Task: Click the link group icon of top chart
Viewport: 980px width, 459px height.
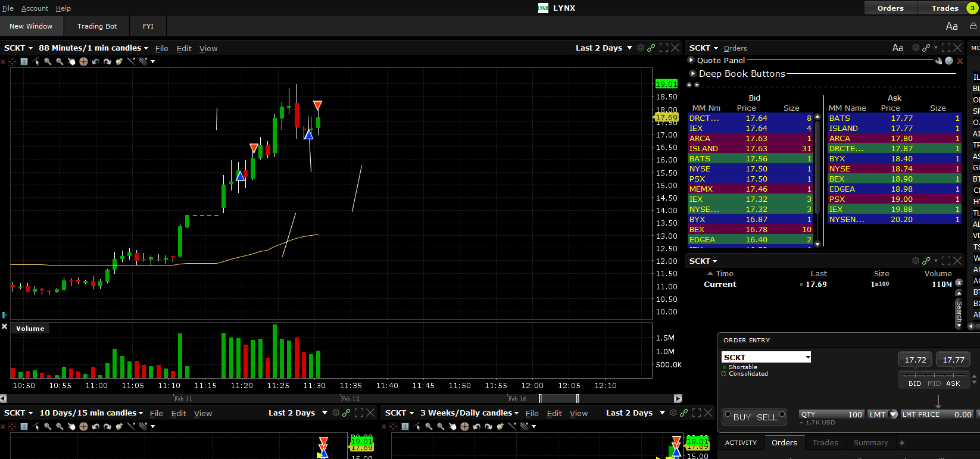Action: [651, 48]
